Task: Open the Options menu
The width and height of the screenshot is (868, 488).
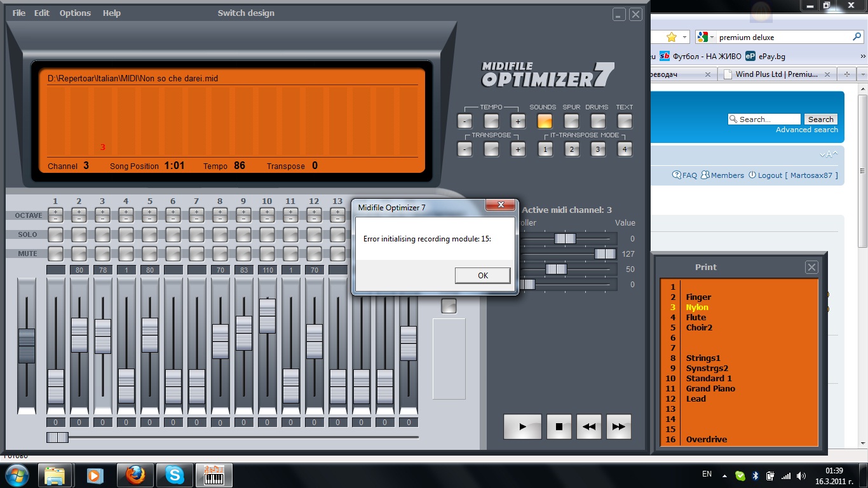Action: click(75, 13)
